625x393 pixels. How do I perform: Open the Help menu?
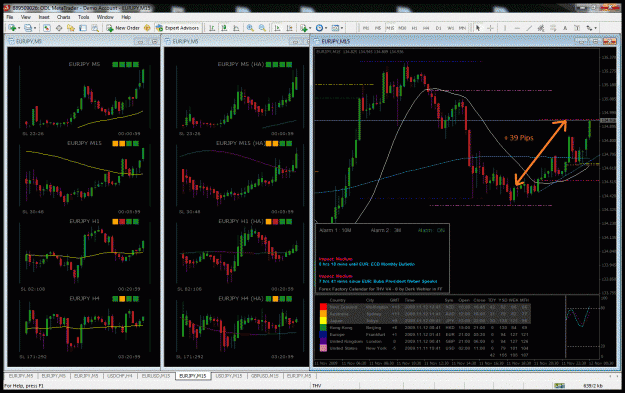click(x=126, y=17)
